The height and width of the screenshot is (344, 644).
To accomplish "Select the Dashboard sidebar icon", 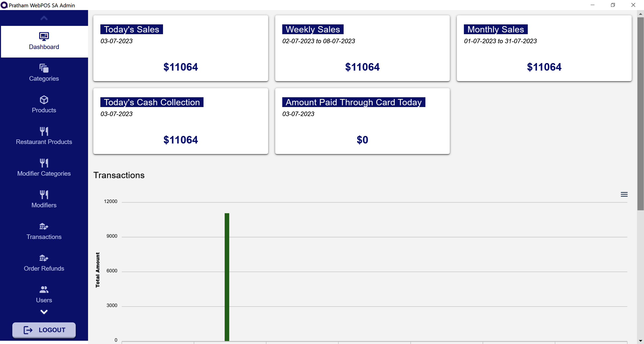I will (x=44, y=36).
